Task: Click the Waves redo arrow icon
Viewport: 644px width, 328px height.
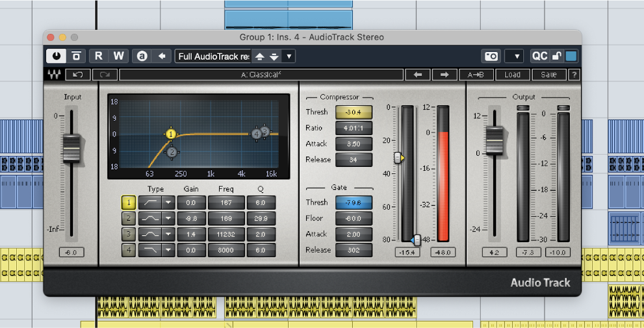Action: click(104, 75)
